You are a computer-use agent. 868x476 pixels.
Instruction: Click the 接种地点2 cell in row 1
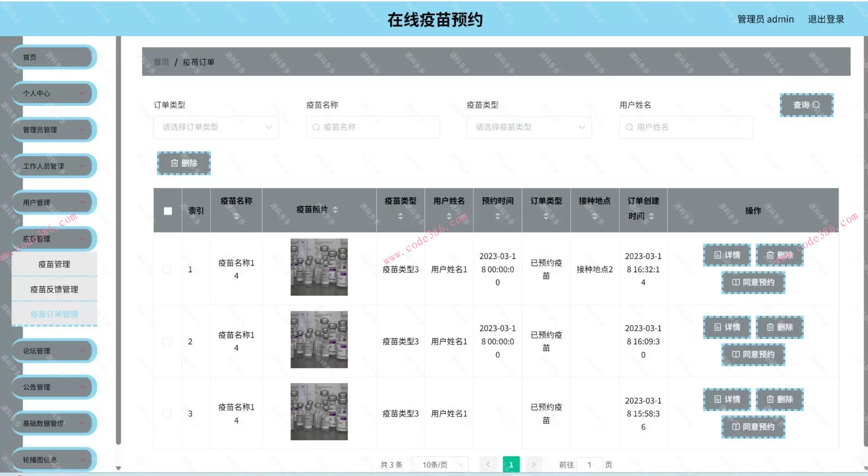595,269
